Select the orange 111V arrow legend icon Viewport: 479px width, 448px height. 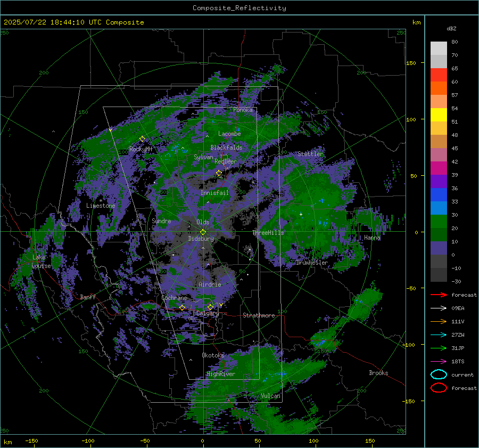click(439, 321)
